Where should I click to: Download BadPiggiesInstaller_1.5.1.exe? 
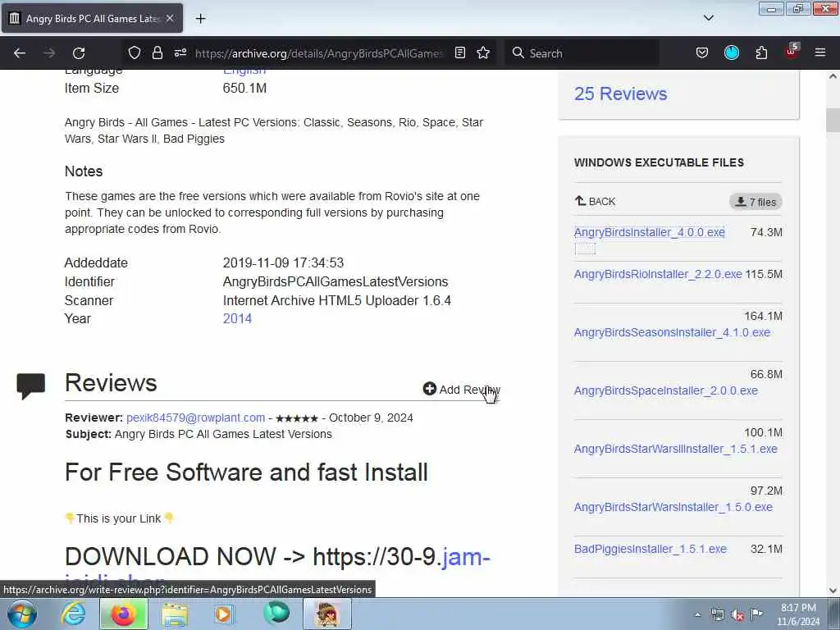[x=651, y=549]
